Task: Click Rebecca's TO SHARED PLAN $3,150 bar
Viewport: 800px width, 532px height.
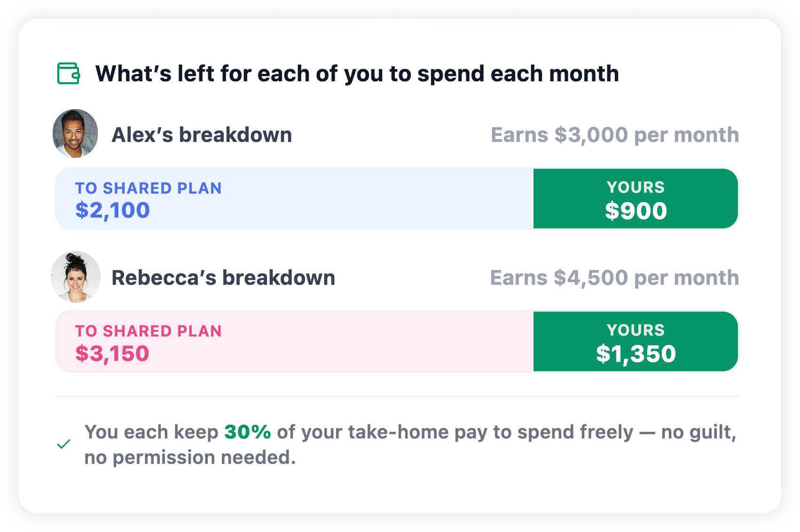Action: pyautogui.click(x=295, y=342)
